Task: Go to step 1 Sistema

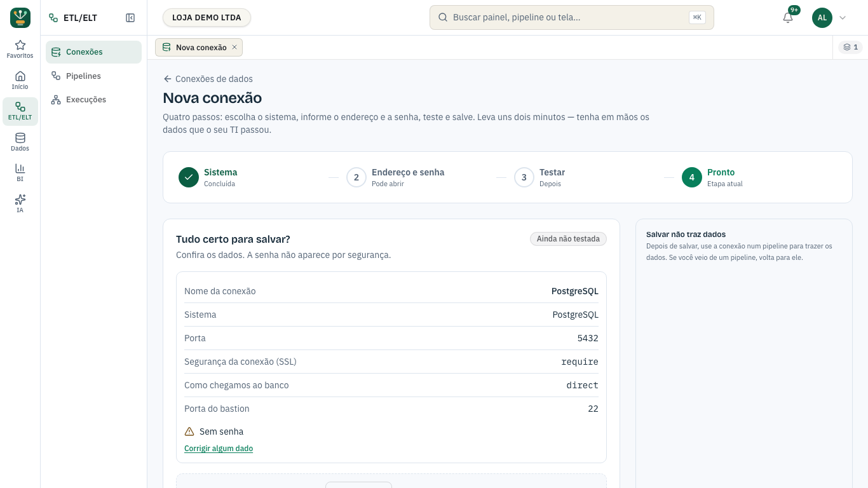Action: (x=208, y=177)
